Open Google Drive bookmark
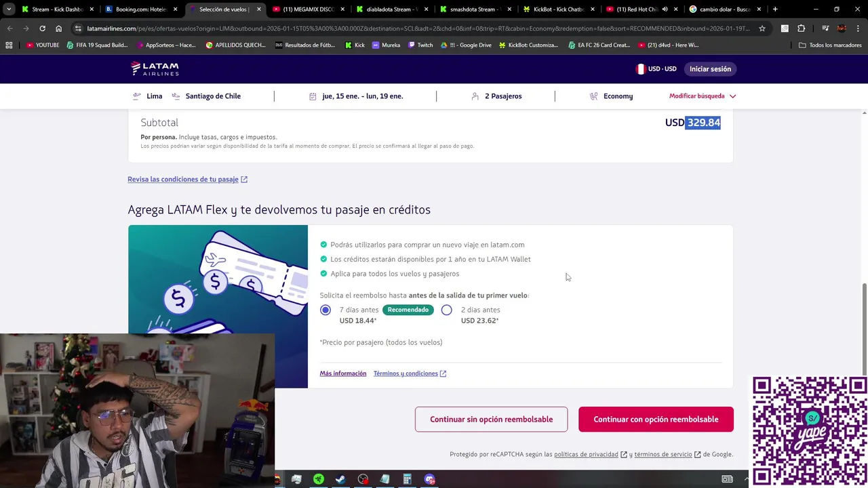The width and height of the screenshot is (868, 488). 466,45
